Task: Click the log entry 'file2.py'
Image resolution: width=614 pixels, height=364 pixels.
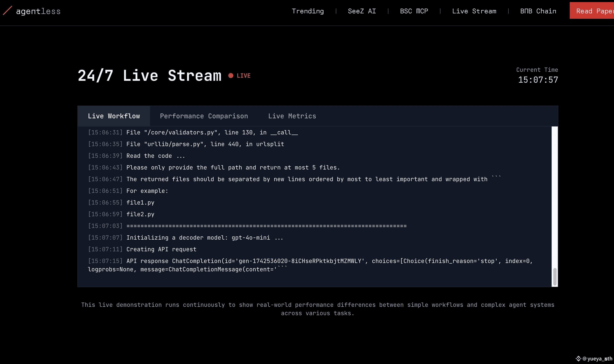Action: pyautogui.click(x=121, y=214)
